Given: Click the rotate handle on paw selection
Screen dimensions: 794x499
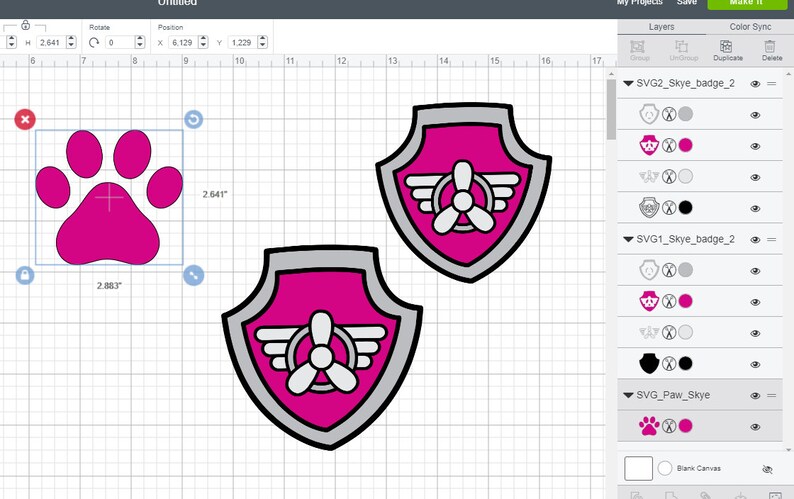Looking at the screenshot, I should (193, 120).
